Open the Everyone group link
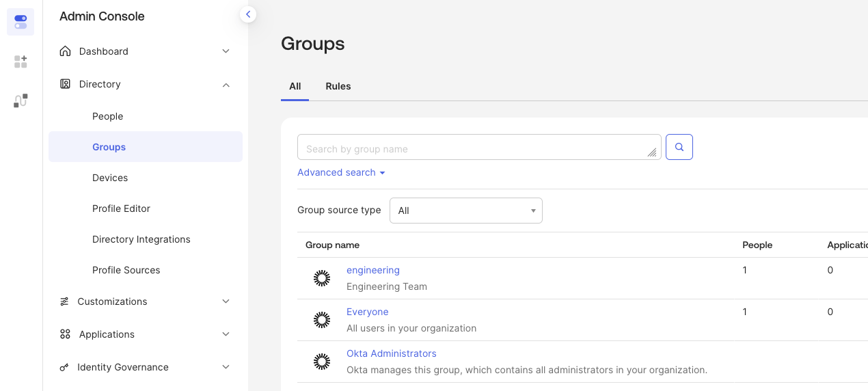868x391 pixels. [x=368, y=312]
